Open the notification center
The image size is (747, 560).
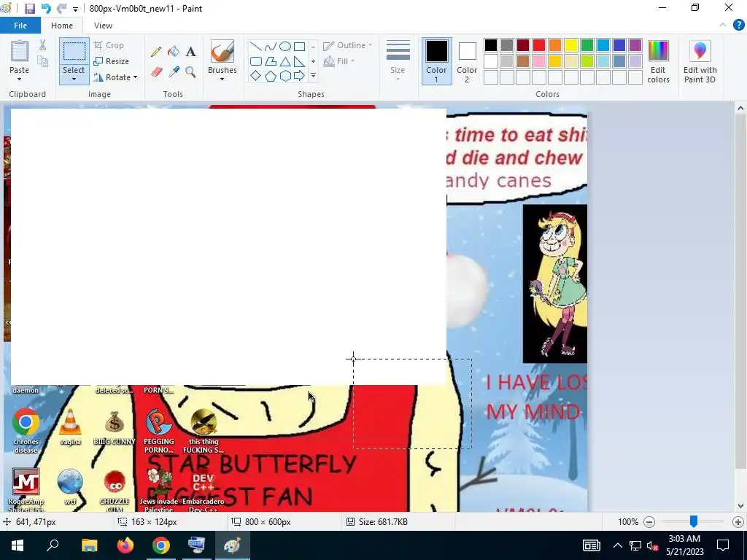(x=723, y=545)
